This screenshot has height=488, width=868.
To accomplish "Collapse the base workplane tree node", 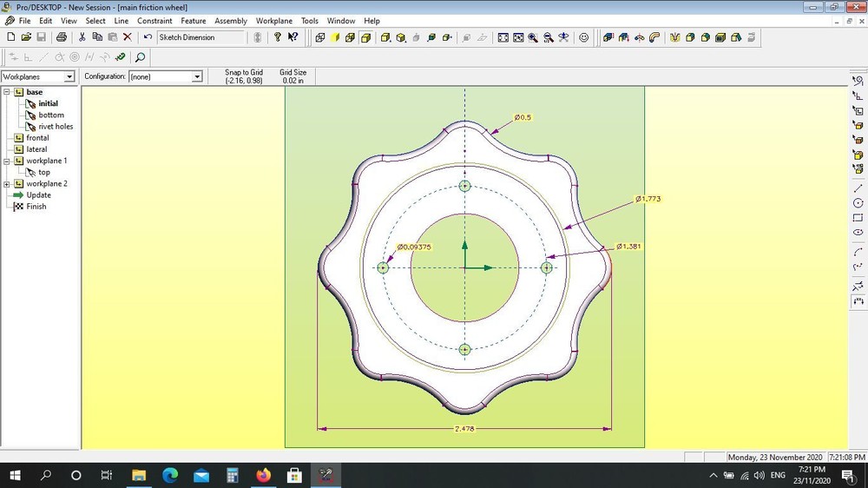I will pos(7,92).
